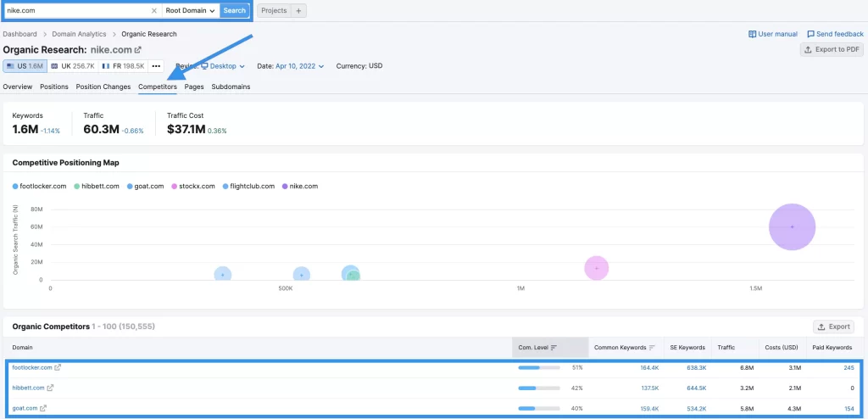The height and width of the screenshot is (419, 868).
Task: Switch to the Position Changes tab
Action: pyautogui.click(x=103, y=87)
